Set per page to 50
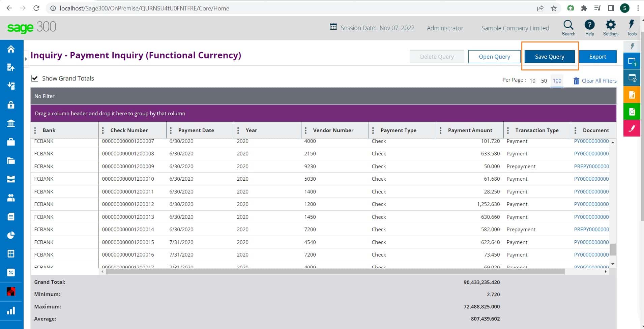644x329 pixels. tap(544, 81)
